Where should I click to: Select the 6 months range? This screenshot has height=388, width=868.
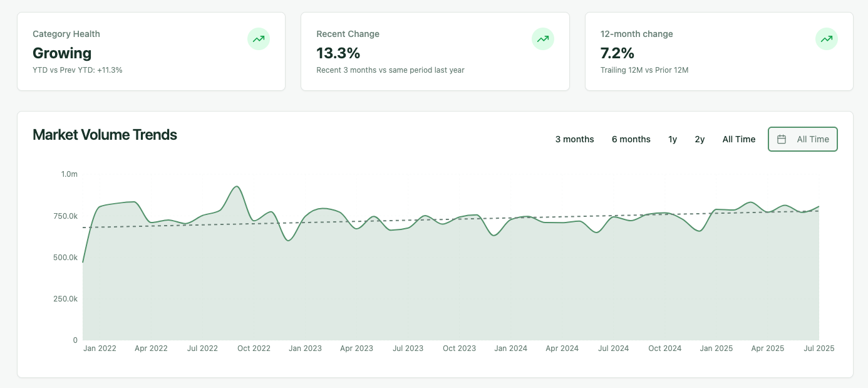tap(631, 139)
